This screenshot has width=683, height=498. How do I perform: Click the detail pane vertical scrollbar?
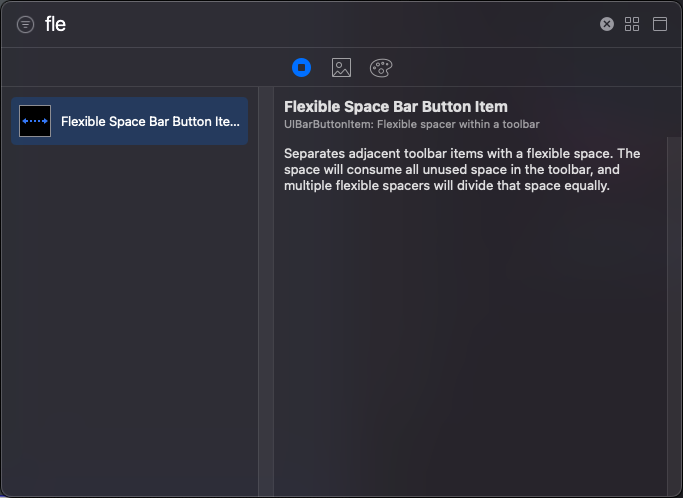[674, 316]
